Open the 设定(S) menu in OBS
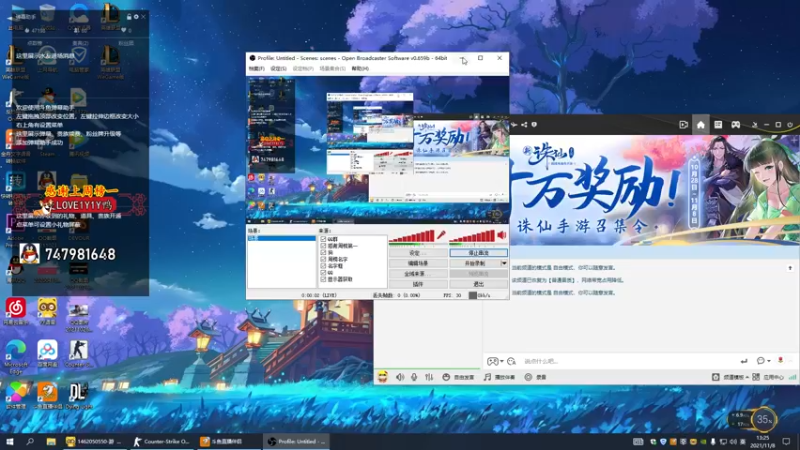Image resolution: width=800 pixels, height=450 pixels. (x=278, y=68)
